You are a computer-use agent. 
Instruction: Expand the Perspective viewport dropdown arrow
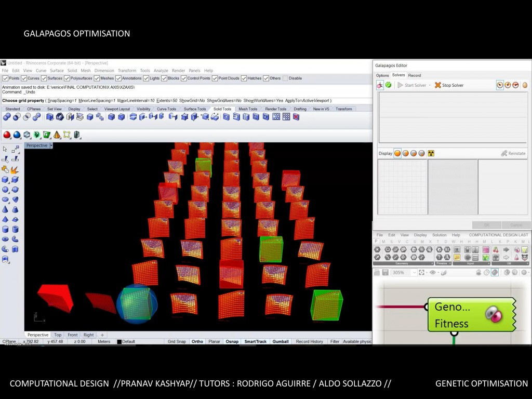[x=51, y=145]
